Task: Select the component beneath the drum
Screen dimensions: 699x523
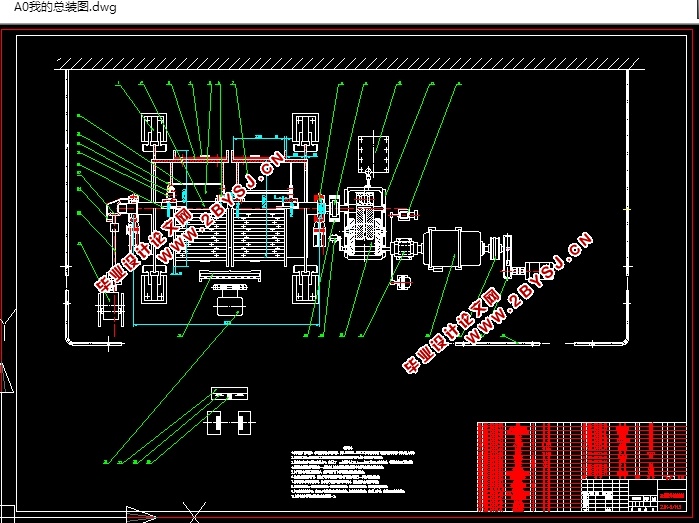Action: (x=230, y=300)
